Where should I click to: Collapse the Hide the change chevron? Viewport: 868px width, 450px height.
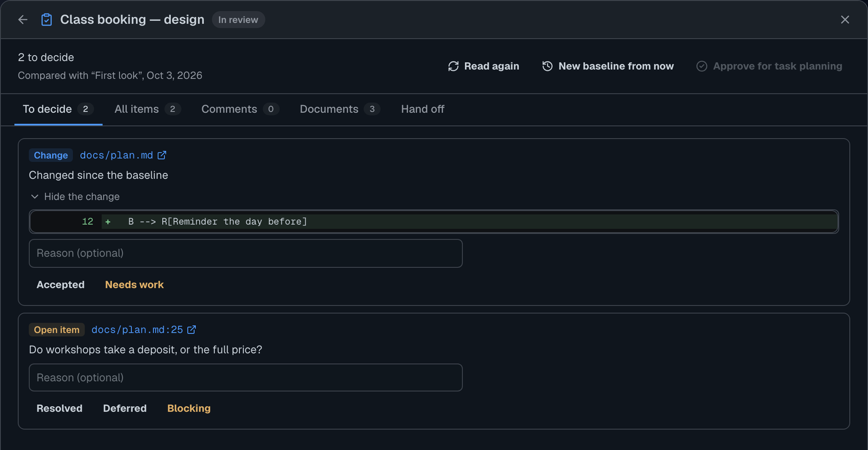click(35, 197)
